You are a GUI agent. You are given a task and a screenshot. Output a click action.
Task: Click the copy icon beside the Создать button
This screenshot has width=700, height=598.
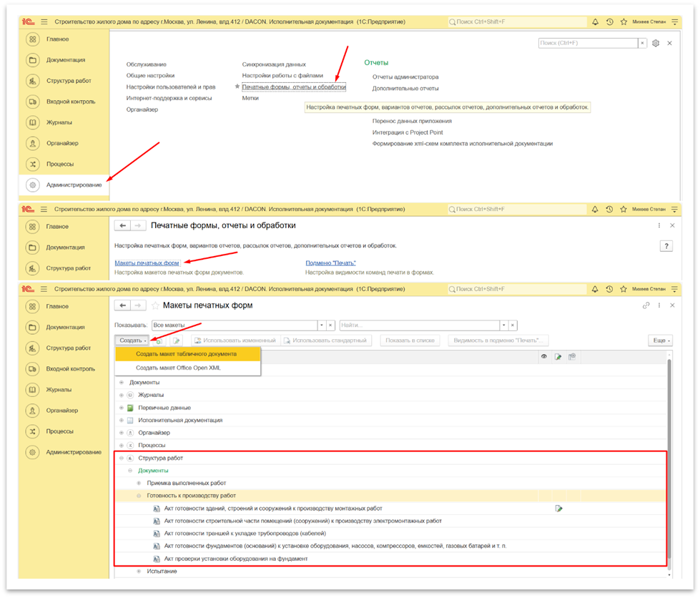[159, 340]
